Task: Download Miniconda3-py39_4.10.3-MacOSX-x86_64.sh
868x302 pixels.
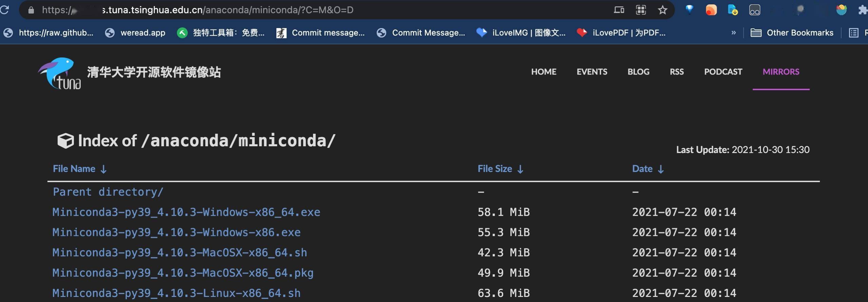Action: pyautogui.click(x=180, y=253)
